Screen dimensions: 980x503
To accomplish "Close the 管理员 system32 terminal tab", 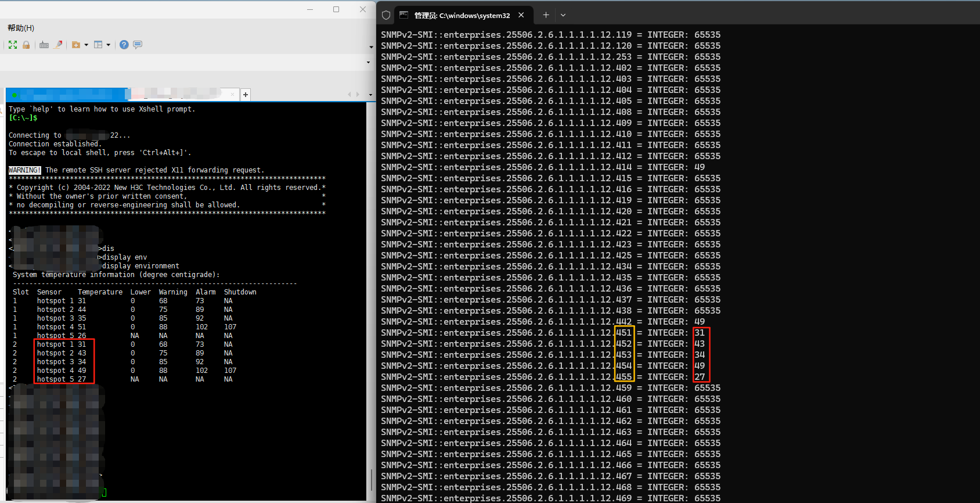I will (x=521, y=15).
